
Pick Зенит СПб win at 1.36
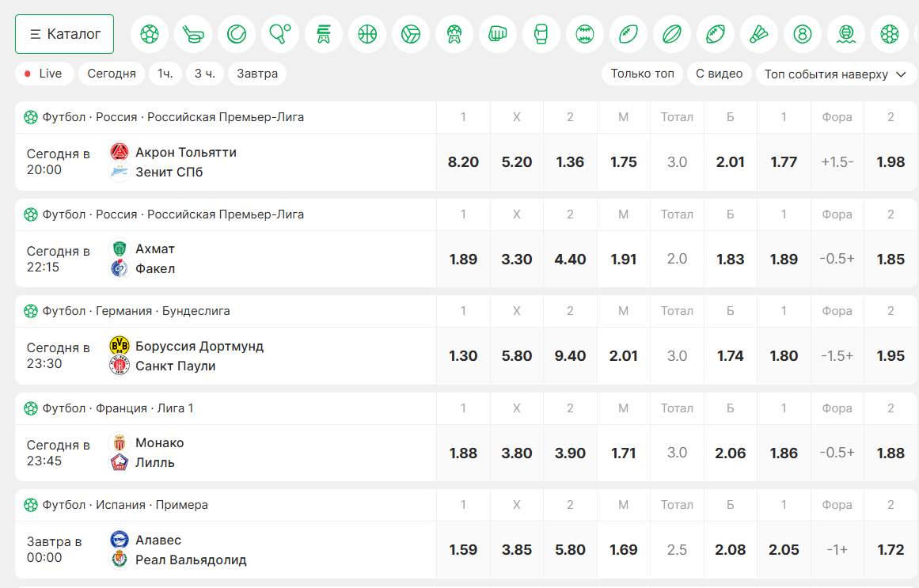point(570,161)
